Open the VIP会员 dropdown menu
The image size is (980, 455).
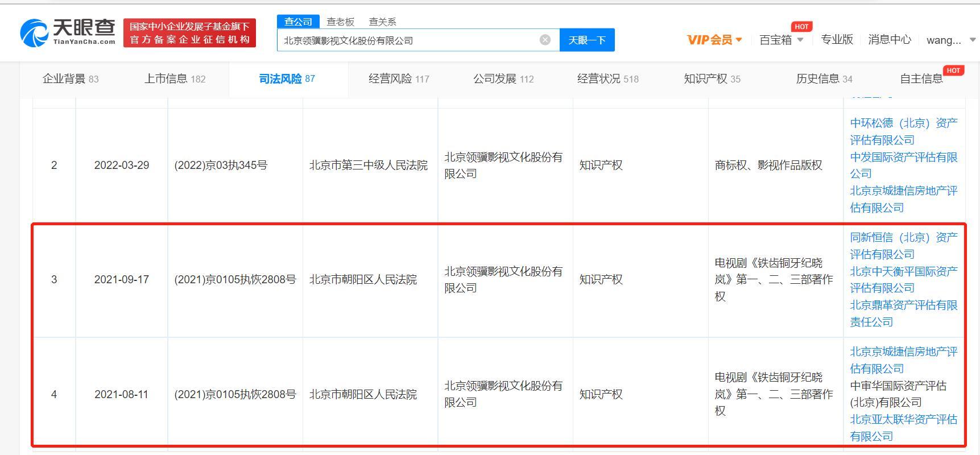tap(714, 40)
